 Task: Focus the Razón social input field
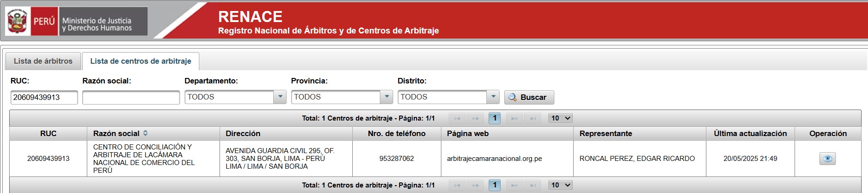[x=131, y=97]
